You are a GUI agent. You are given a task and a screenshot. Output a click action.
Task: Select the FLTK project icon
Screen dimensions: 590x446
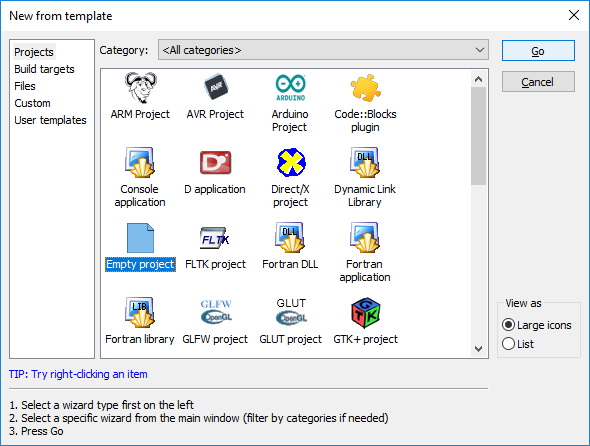[x=214, y=238]
